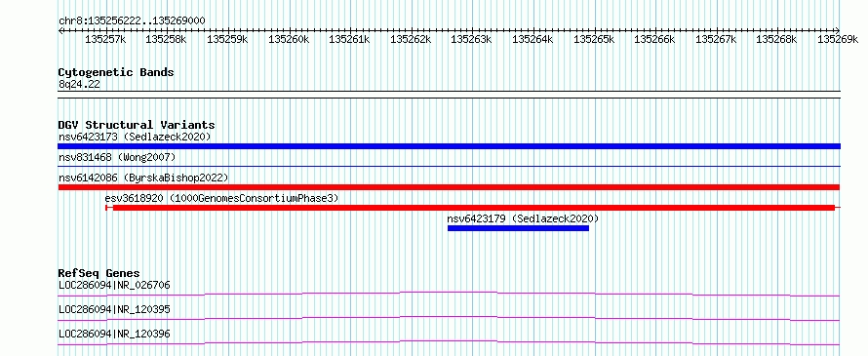Viewport: 868px width, 356px height.
Task: Click the Cytogenetic Bands track heading
Action: [x=116, y=72]
